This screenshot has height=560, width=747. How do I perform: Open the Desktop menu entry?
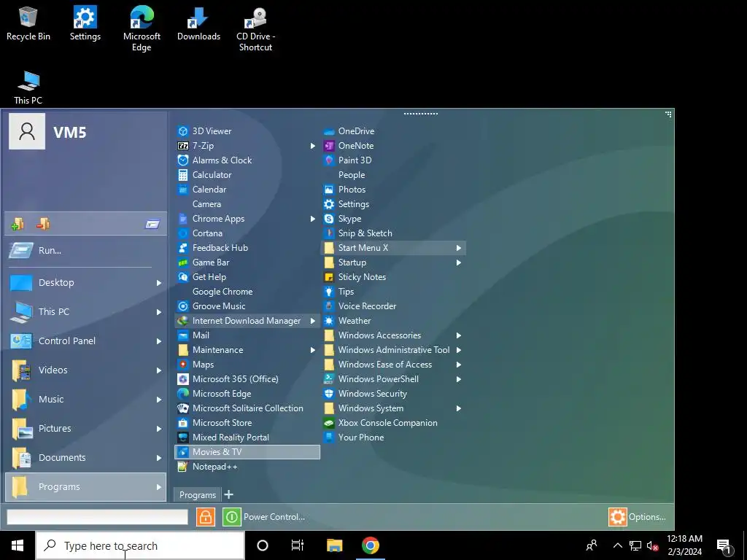86,282
